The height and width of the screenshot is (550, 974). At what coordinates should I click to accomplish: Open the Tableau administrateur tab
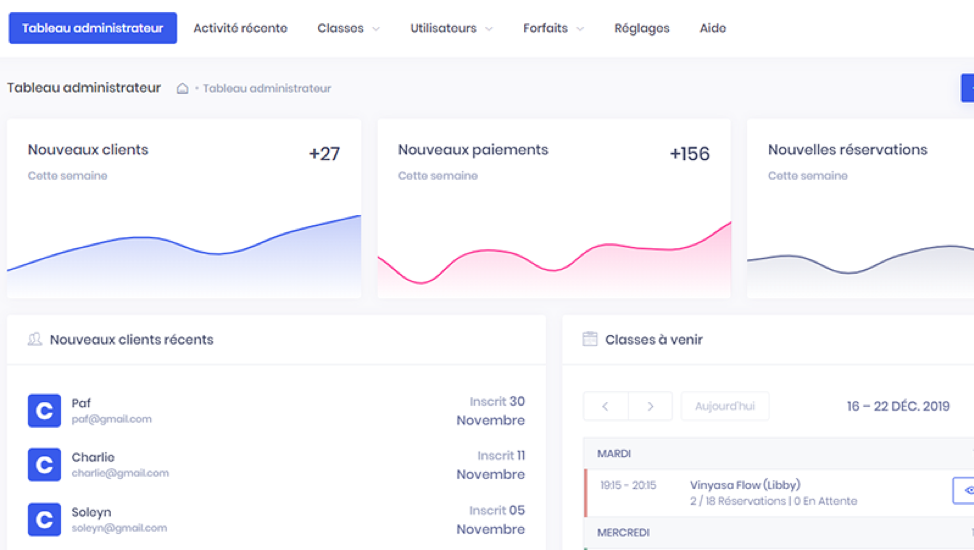point(93,28)
